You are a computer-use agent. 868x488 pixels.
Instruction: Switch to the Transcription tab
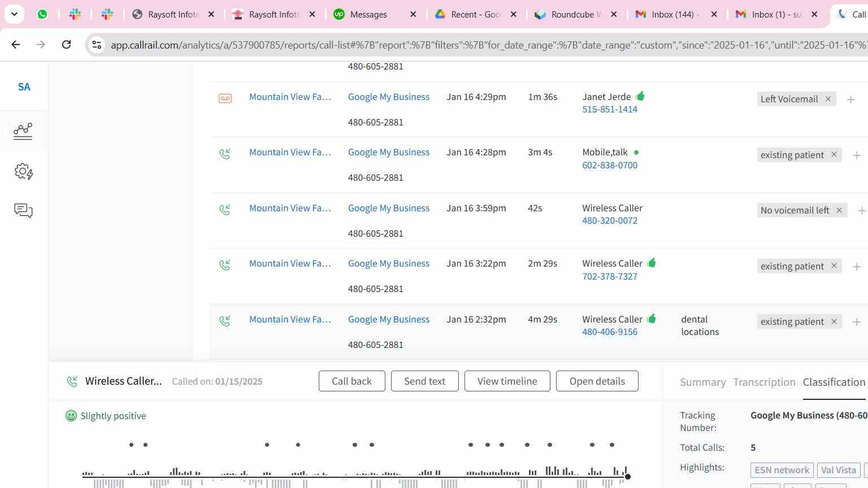tap(764, 382)
